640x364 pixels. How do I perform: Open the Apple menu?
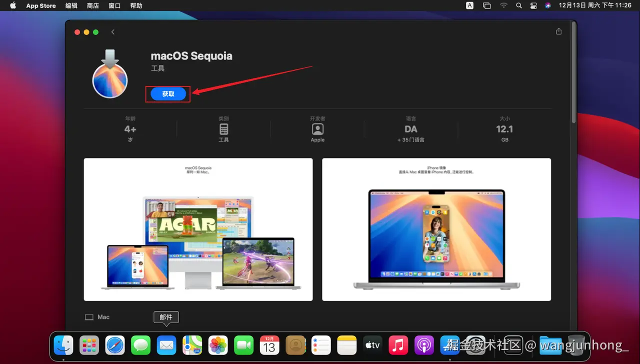click(13, 5)
